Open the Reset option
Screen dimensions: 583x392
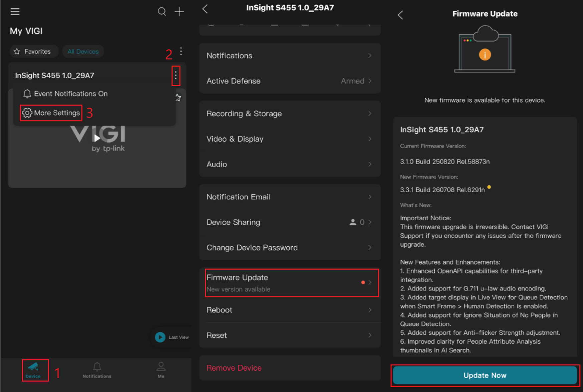click(290, 335)
